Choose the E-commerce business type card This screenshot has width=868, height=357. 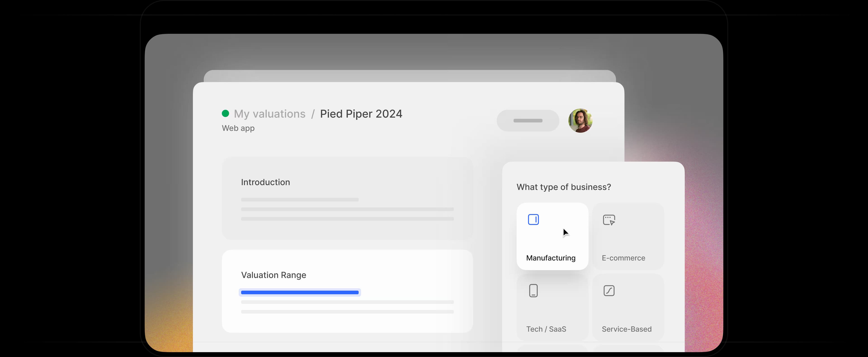pos(628,236)
